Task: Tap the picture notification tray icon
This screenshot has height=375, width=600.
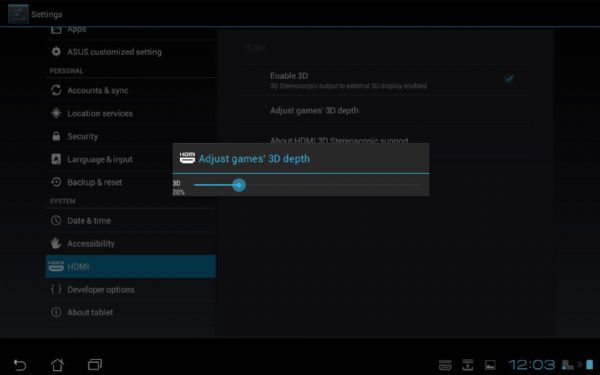Action: click(490, 365)
